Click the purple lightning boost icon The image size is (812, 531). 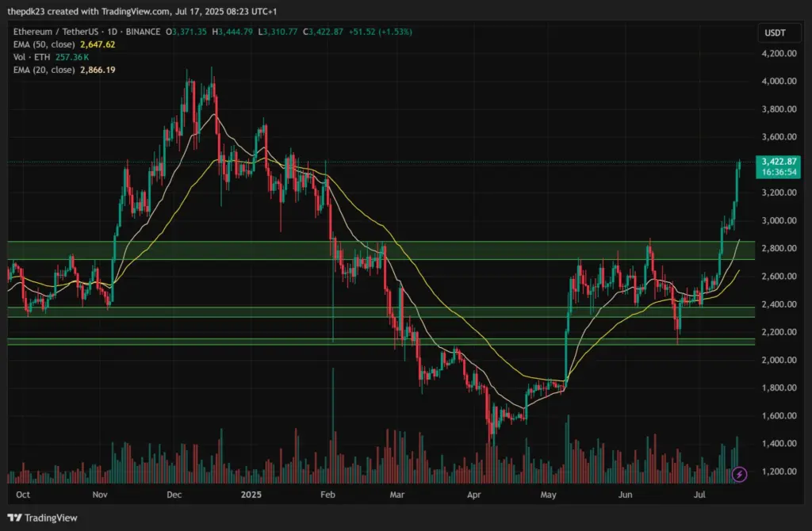click(x=739, y=473)
